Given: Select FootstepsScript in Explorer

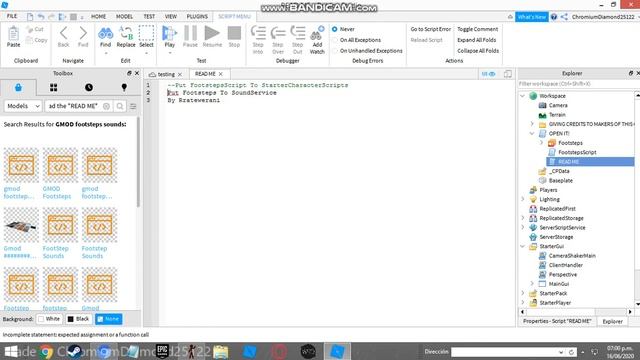Looking at the screenshot, I should click(577, 152).
